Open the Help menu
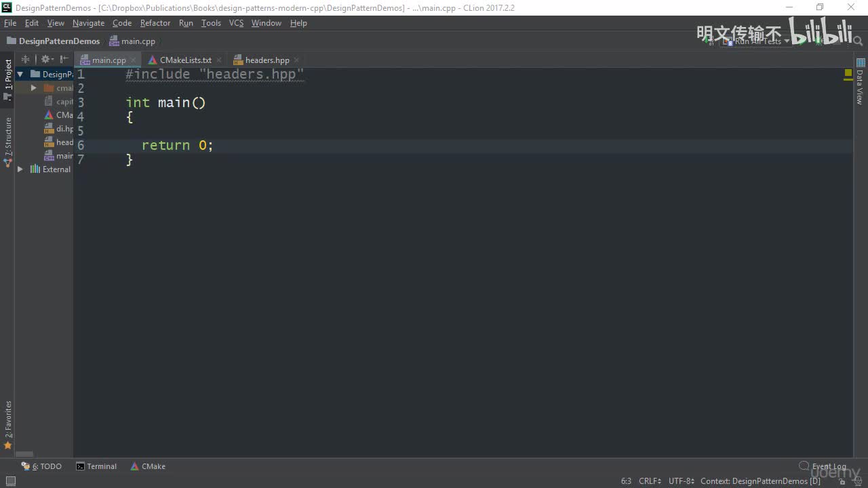This screenshot has width=868, height=488. pos(298,23)
